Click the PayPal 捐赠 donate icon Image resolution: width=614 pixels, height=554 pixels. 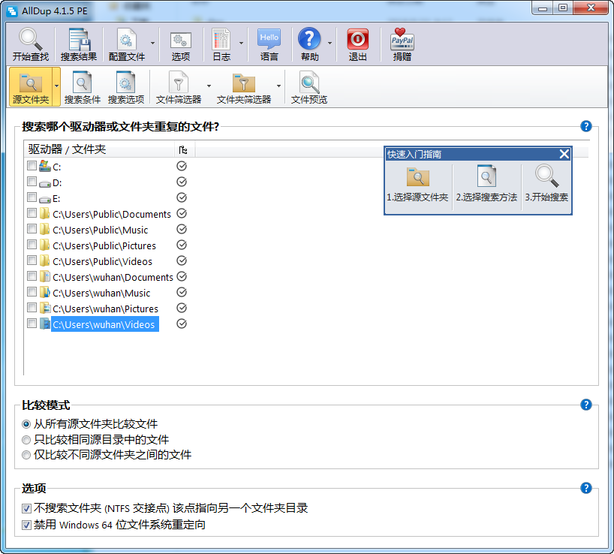click(402, 40)
